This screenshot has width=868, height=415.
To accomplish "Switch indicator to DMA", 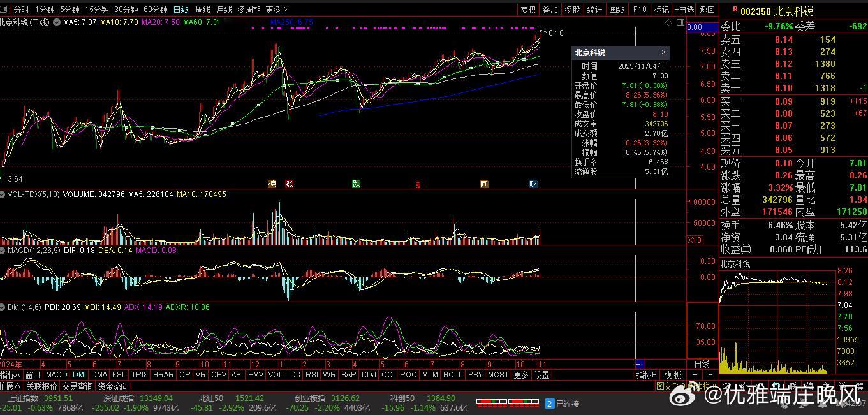I will (x=99, y=375).
